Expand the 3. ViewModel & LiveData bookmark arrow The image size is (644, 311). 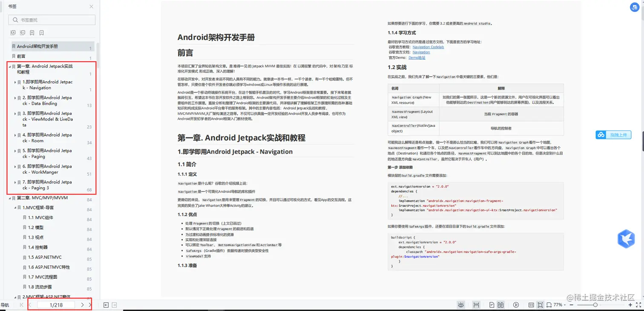[x=15, y=114]
